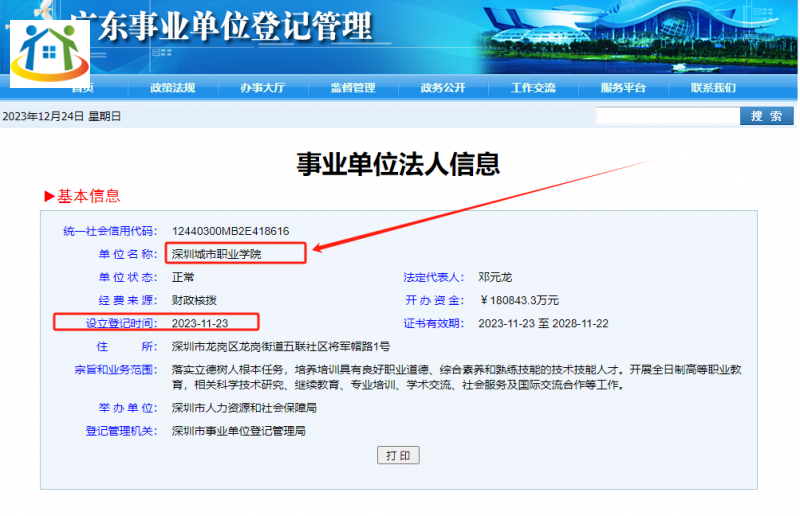Navigate to 服务平台
Viewport: 800px width, 516px height.
click(623, 88)
